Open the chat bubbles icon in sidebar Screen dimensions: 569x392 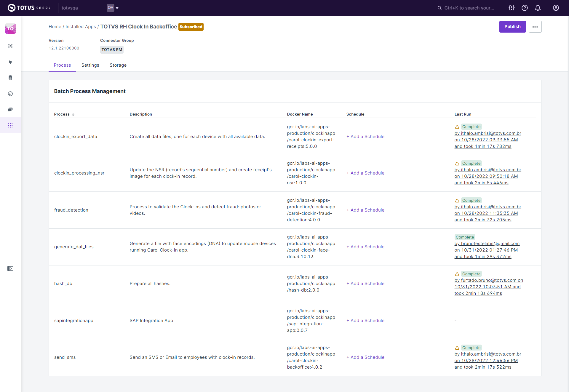pos(10,110)
